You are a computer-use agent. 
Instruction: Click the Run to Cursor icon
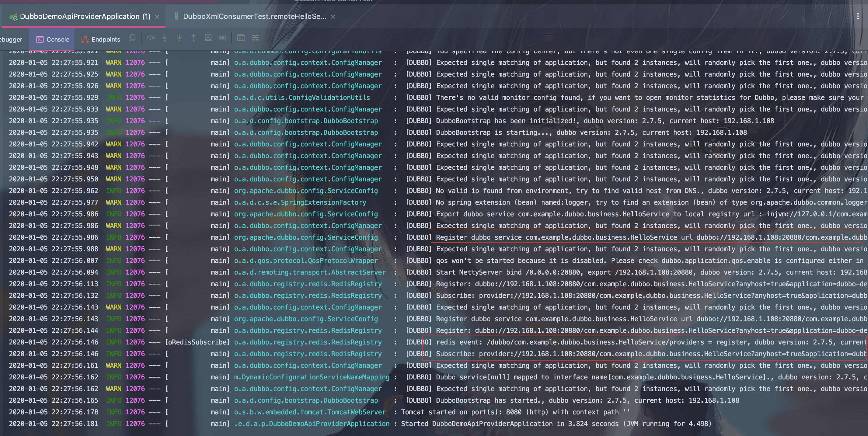point(222,38)
